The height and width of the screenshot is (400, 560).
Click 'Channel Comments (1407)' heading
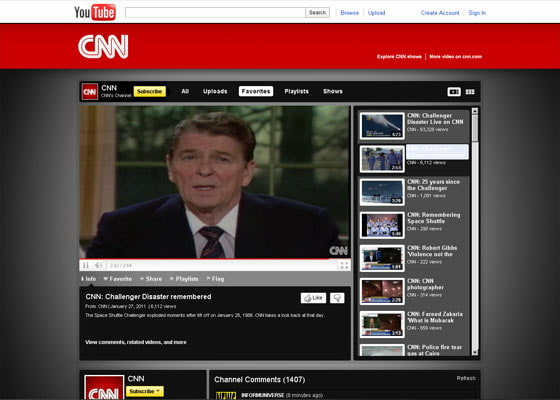260,380
